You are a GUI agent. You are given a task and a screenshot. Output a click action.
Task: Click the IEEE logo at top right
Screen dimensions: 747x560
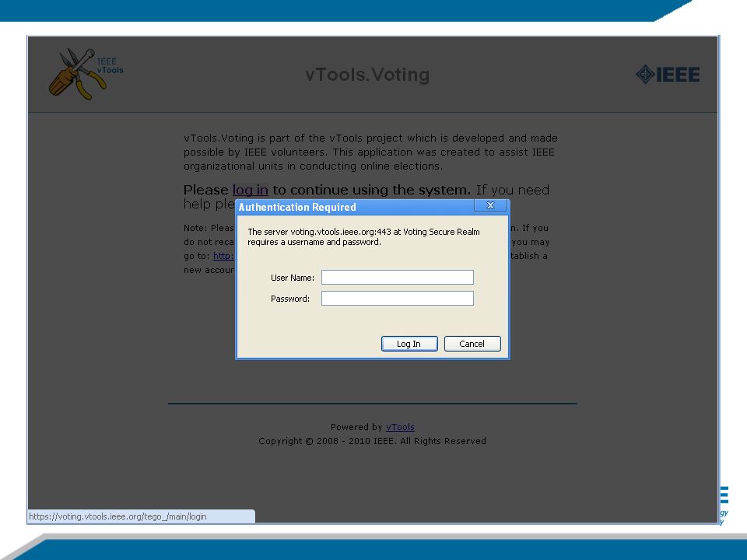click(x=668, y=75)
